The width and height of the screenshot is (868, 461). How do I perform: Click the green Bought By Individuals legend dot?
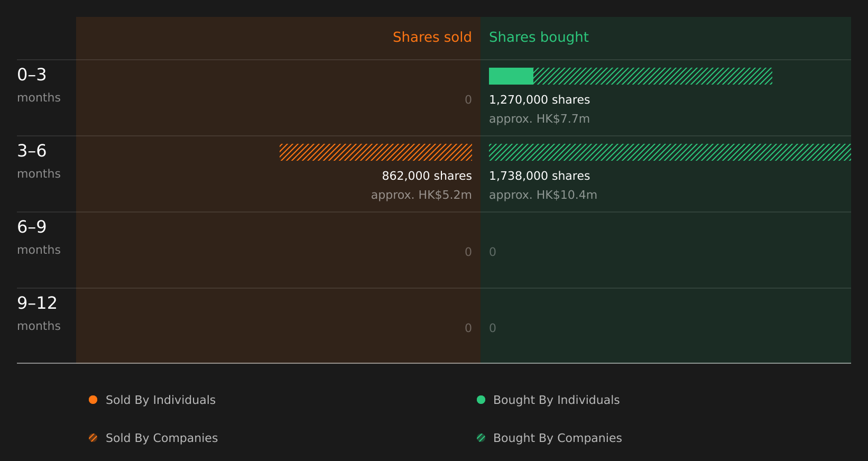coord(481,400)
